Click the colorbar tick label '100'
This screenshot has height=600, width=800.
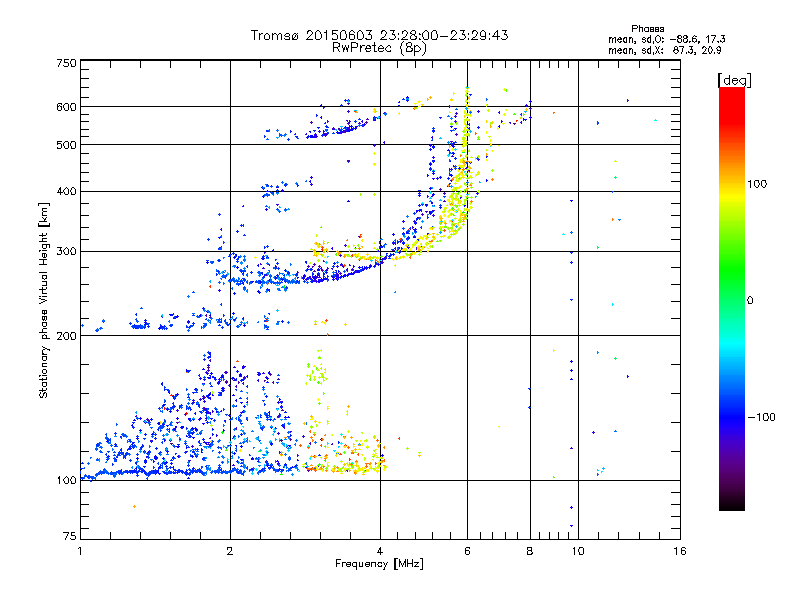click(x=757, y=184)
